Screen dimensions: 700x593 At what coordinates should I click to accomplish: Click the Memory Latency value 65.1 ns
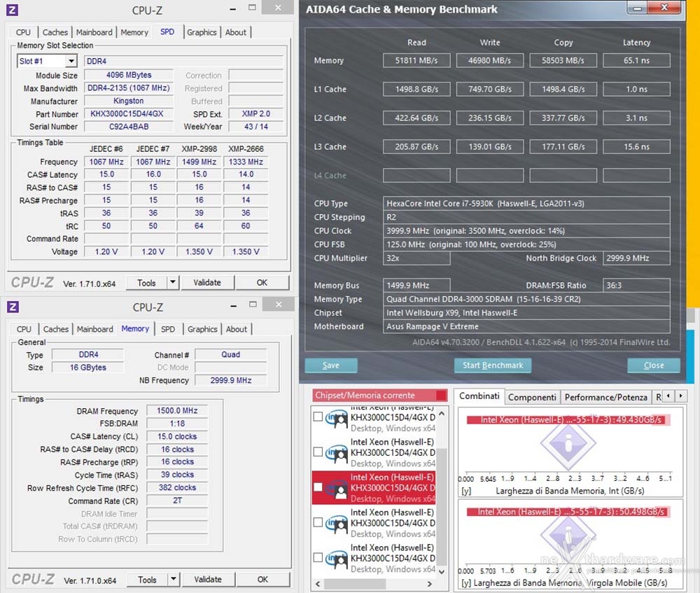click(636, 60)
